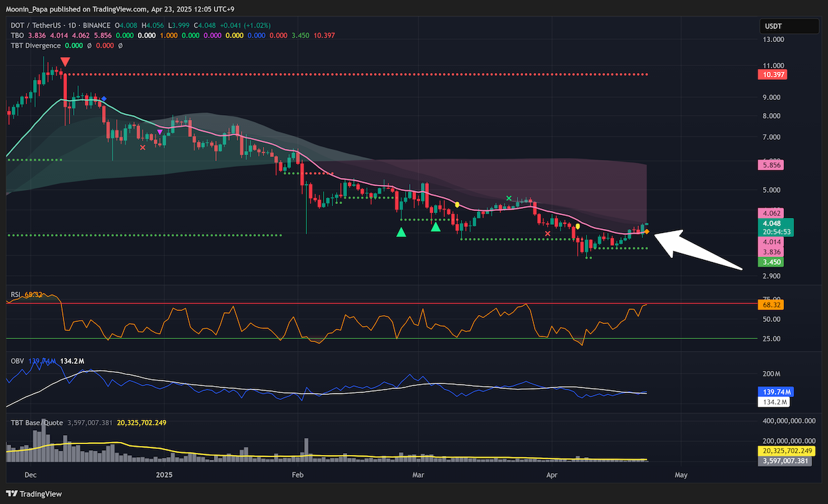Screen dimensions: 828x504
Task: Click the Mar label on time axis
Action: pyautogui.click(x=418, y=475)
